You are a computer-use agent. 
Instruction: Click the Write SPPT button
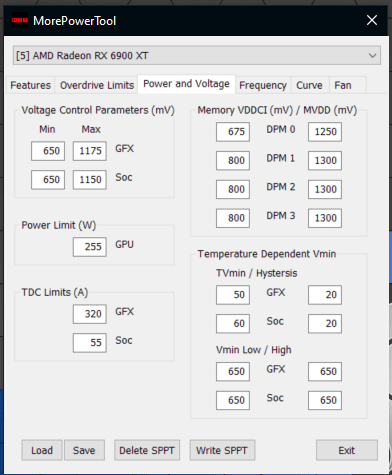click(222, 450)
